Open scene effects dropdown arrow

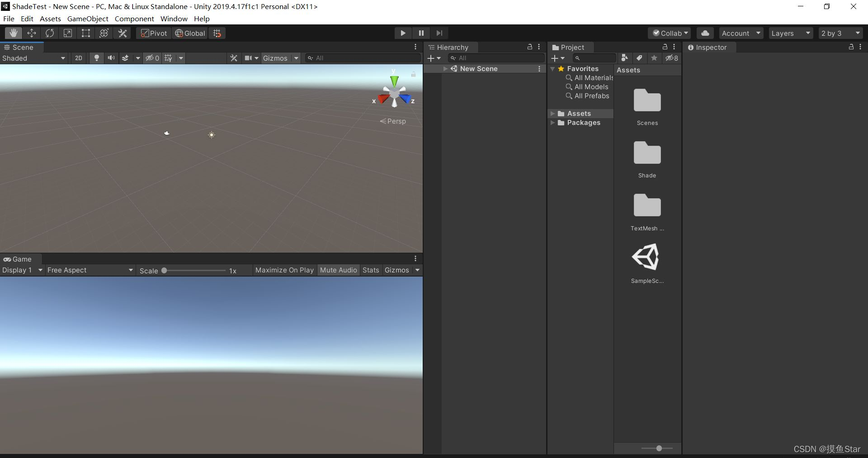137,58
